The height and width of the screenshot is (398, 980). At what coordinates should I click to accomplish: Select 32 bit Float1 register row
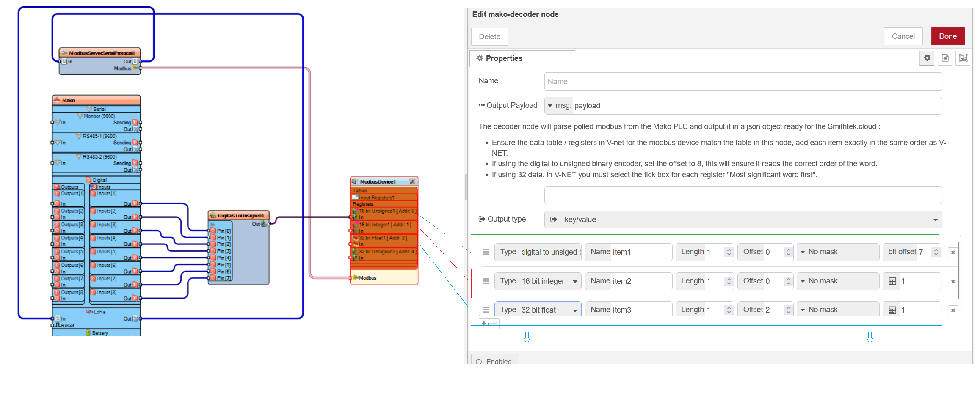[x=384, y=238]
